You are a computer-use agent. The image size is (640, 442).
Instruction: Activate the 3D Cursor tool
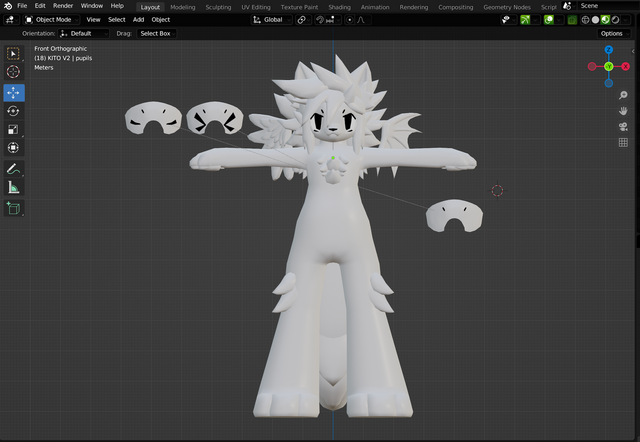(13, 71)
